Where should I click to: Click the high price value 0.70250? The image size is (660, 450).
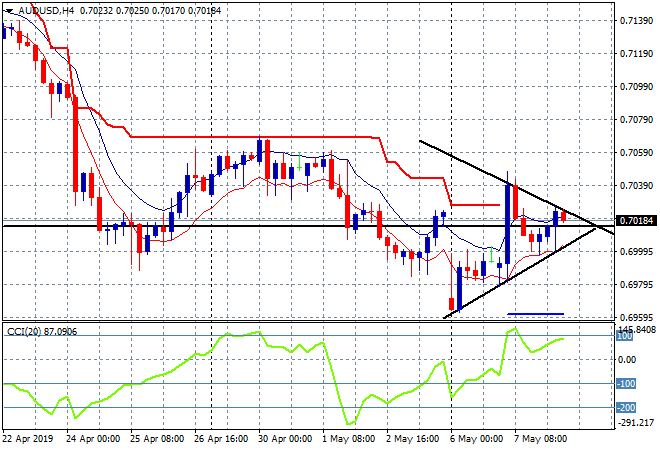[x=133, y=11]
